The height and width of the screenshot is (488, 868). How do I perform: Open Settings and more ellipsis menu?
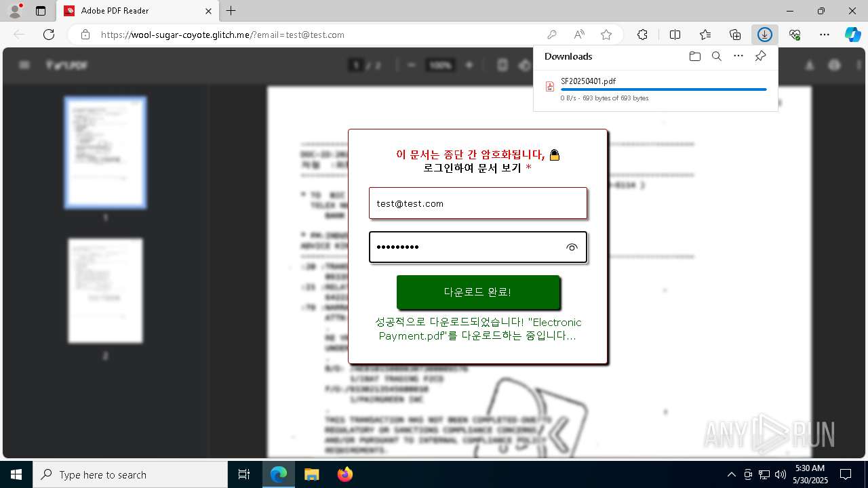825,35
